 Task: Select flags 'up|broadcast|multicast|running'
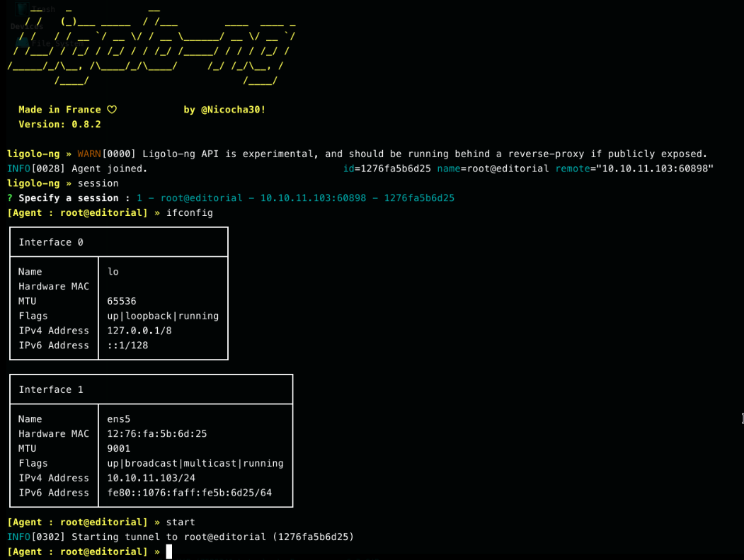pyautogui.click(x=195, y=463)
